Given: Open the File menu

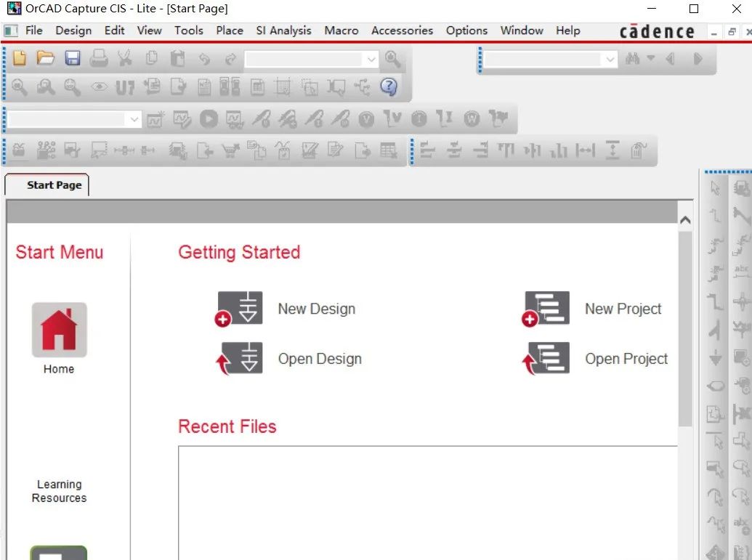Looking at the screenshot, I should coord(33,31).
